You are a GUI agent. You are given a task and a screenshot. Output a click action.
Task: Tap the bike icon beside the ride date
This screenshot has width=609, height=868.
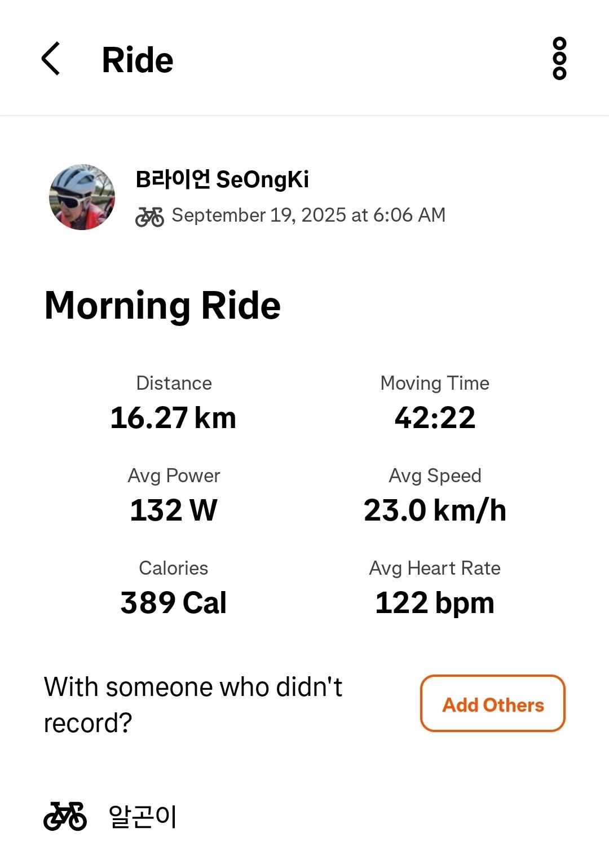tap(149, 216)
